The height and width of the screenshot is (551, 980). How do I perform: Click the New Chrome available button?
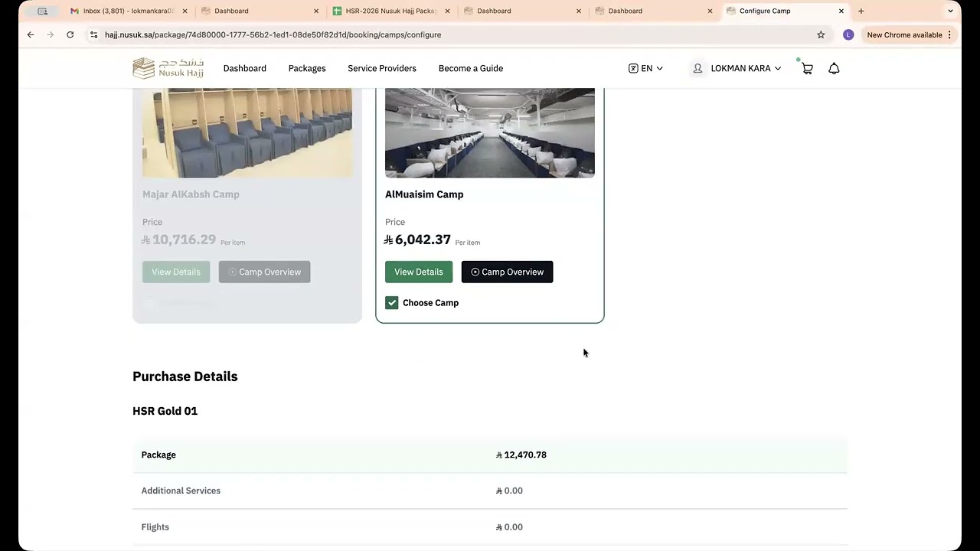(x=904, y=34)
